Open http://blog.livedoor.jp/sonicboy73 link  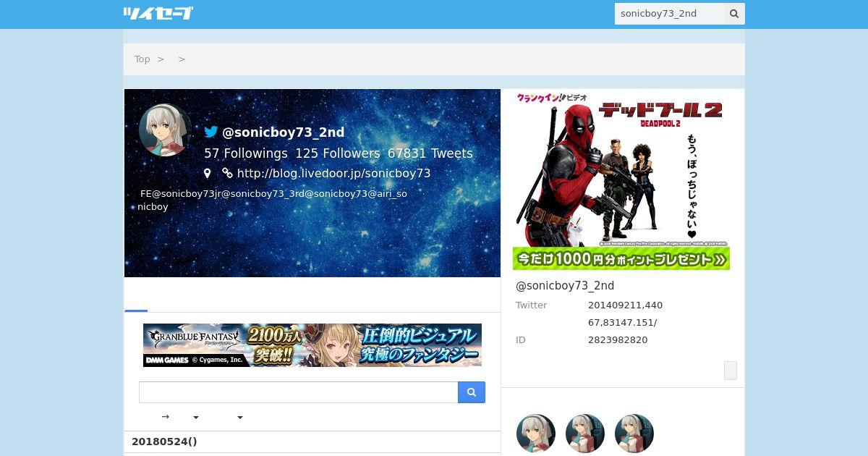[x=333, y=174]
